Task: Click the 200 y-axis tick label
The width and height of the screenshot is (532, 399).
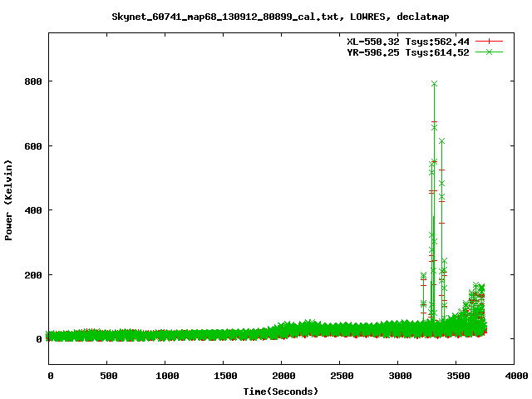Action: coord(33,275)
